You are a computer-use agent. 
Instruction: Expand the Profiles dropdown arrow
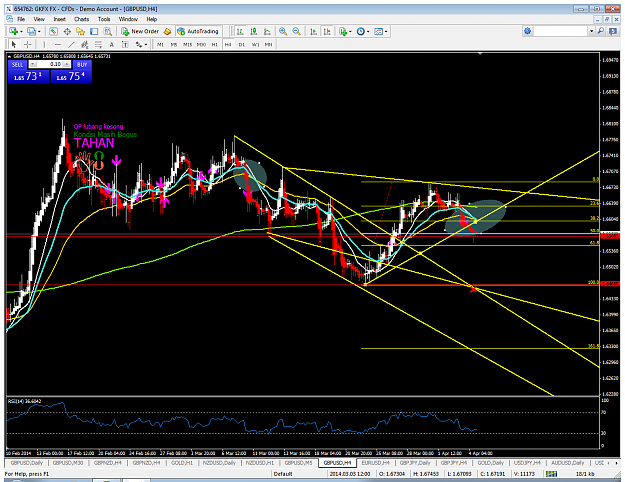(x=39, y=31)
